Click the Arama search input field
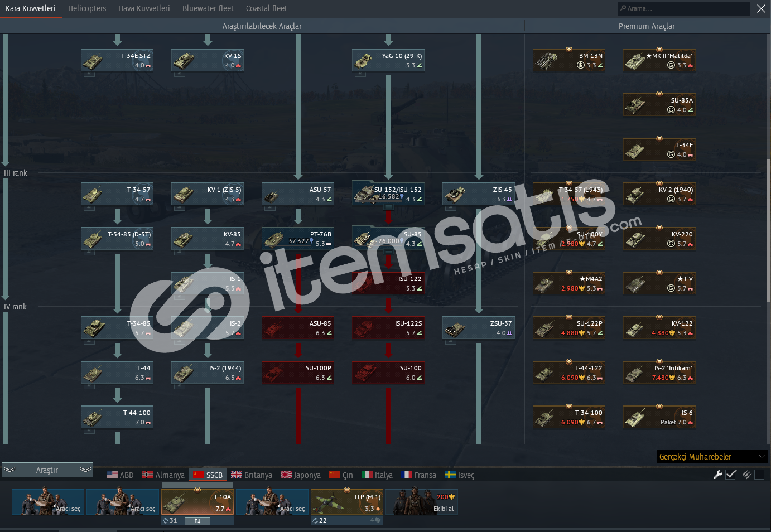 coord(684,8)
